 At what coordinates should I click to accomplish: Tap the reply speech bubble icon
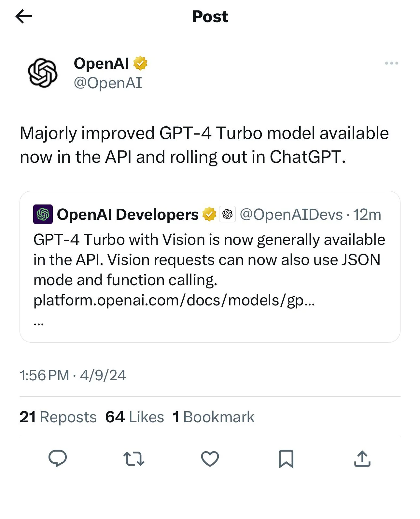[x=58, y=458]
